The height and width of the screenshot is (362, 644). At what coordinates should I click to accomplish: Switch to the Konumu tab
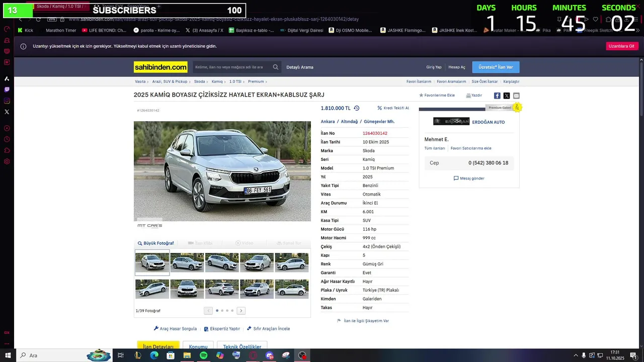[x=198, y=346]
